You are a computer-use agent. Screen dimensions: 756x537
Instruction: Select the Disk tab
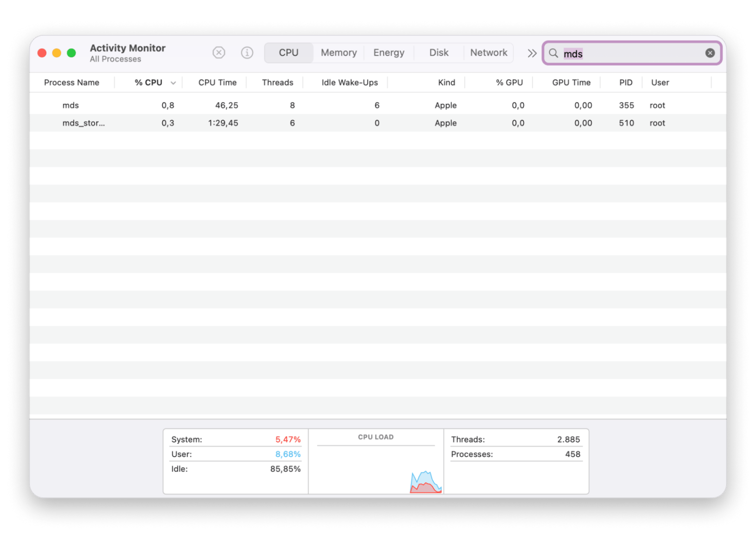click(439, 53)
